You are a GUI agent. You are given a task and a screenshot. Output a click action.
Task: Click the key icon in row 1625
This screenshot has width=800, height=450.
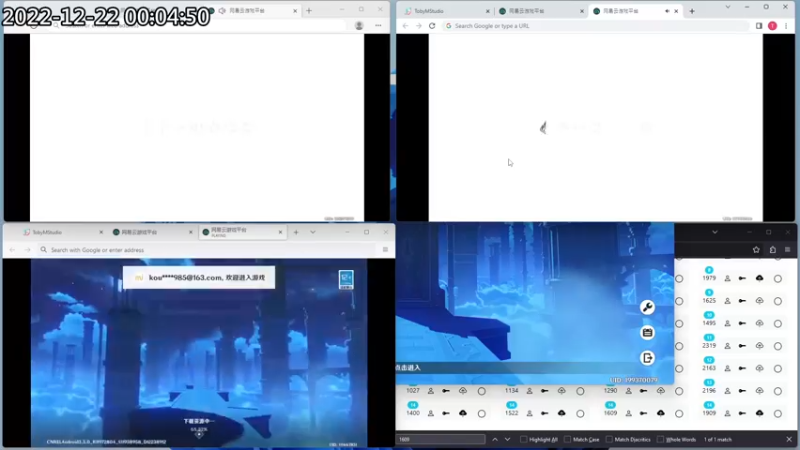[x=742, y=301]
